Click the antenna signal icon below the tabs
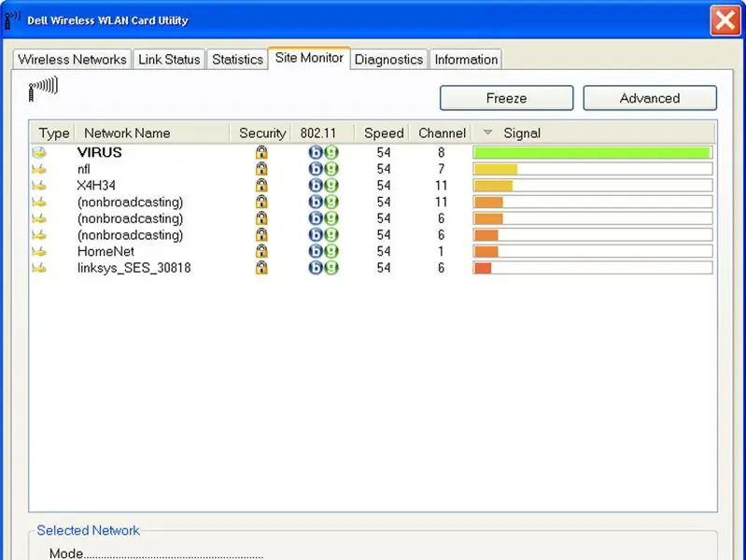Screen dimensions: 746x560 43,89
